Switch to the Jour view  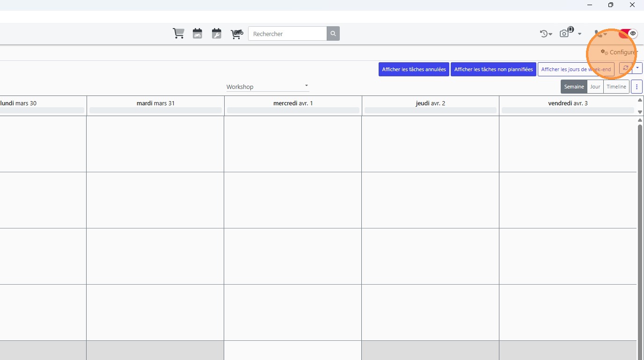[x=595, y=87]
